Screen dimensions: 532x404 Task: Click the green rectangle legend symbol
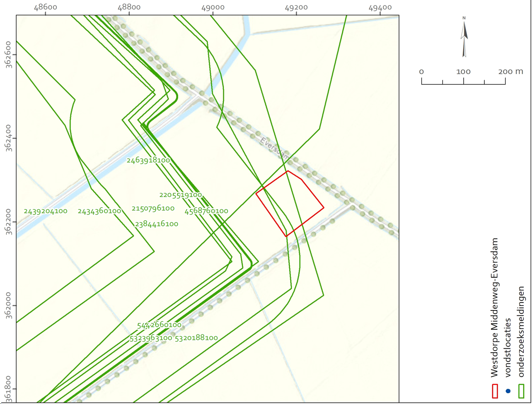[522, 390]
